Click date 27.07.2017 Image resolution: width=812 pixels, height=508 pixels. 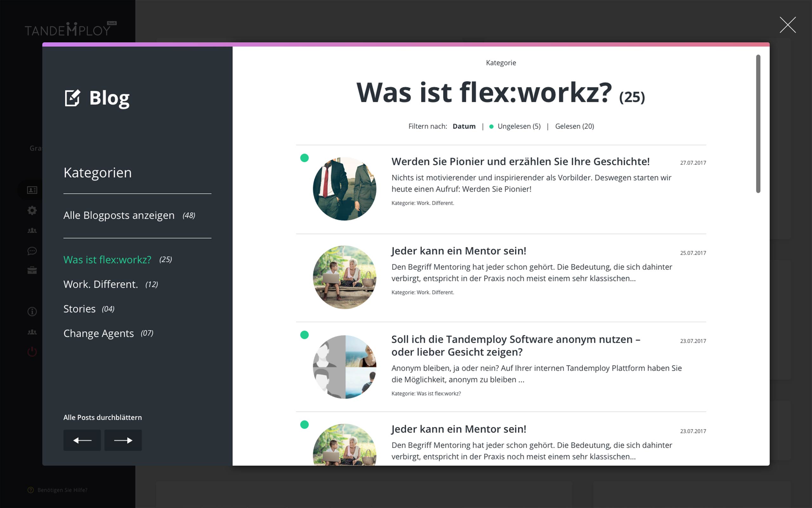point(693,163)
